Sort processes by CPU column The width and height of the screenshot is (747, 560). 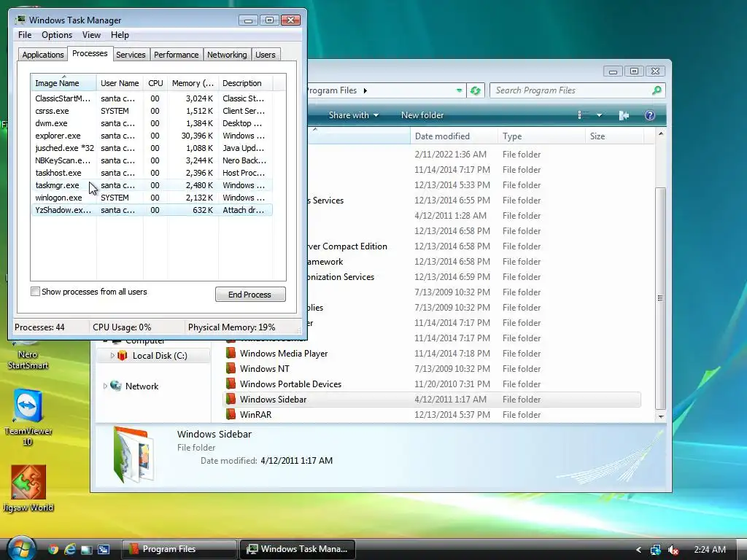coord(156,83)
